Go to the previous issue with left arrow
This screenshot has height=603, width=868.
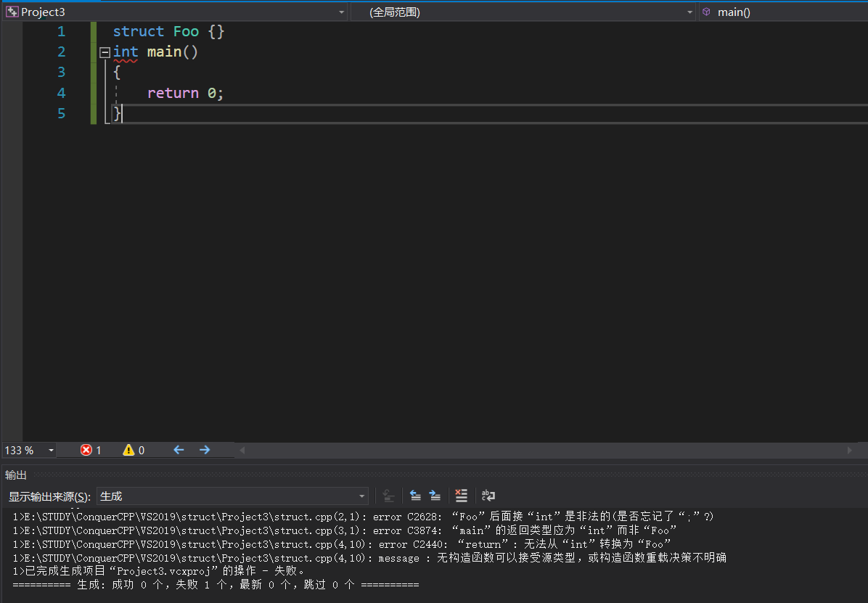click(x=179, y=450)
